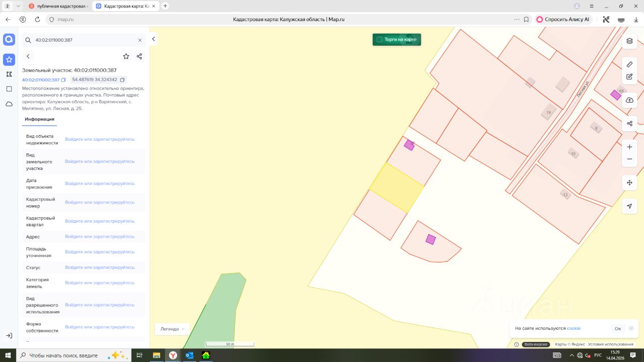Clear the cadastral number search field
Image resolution: width=644 pixels, height=362 pixels.
[140, 40]
